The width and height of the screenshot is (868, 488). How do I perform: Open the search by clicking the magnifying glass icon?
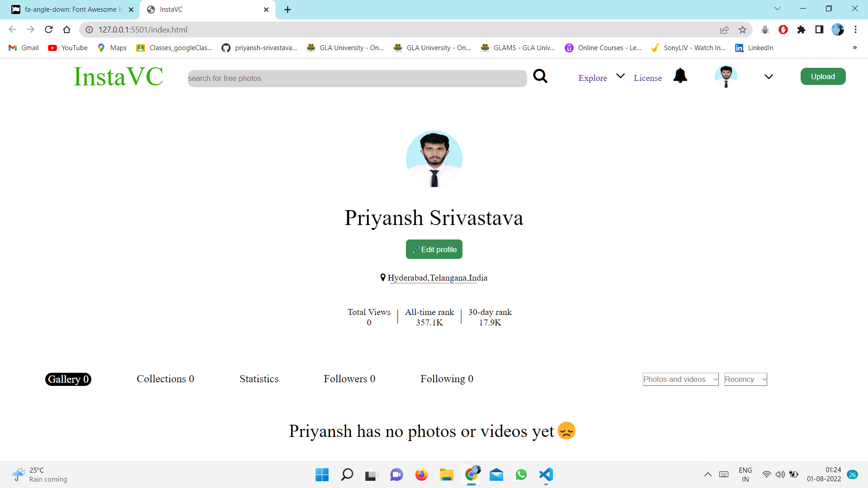pos(540,76)
